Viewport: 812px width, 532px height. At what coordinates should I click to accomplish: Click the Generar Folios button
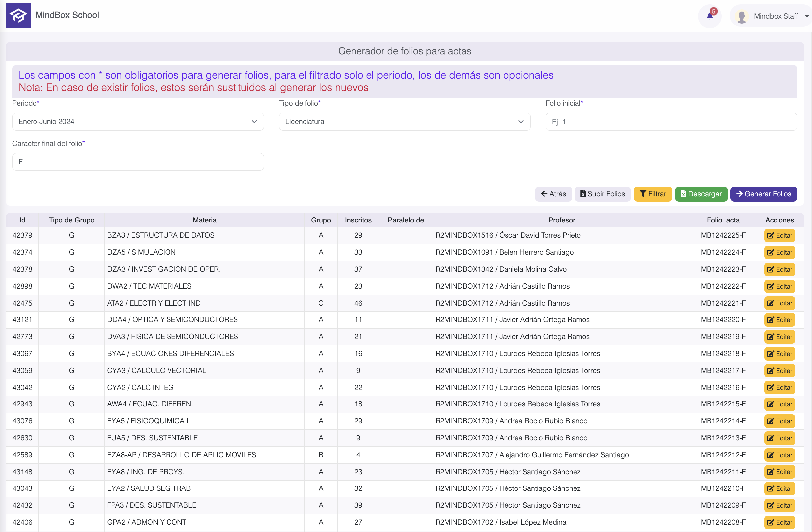(x=763, y=194)
